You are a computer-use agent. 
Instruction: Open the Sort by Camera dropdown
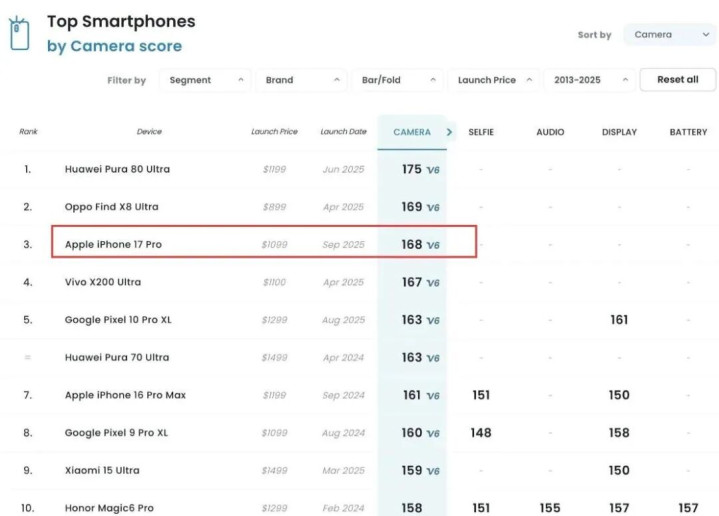(x=669, y=35)
